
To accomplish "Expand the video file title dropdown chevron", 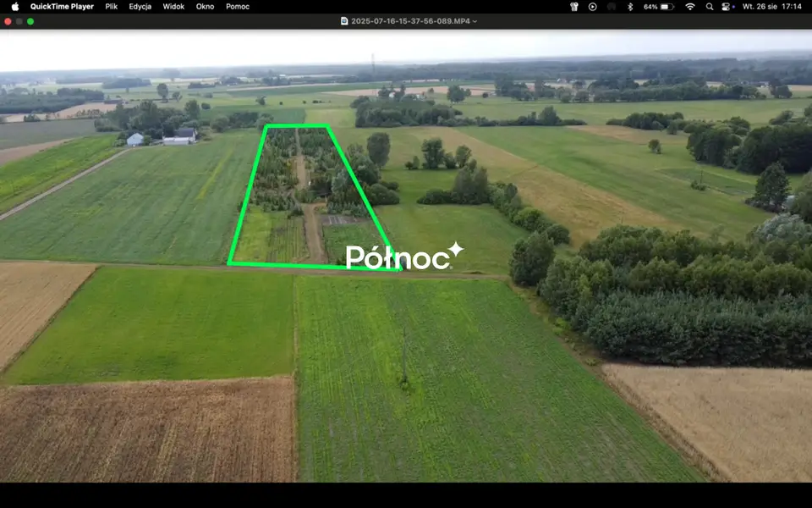I will (475, 21).
